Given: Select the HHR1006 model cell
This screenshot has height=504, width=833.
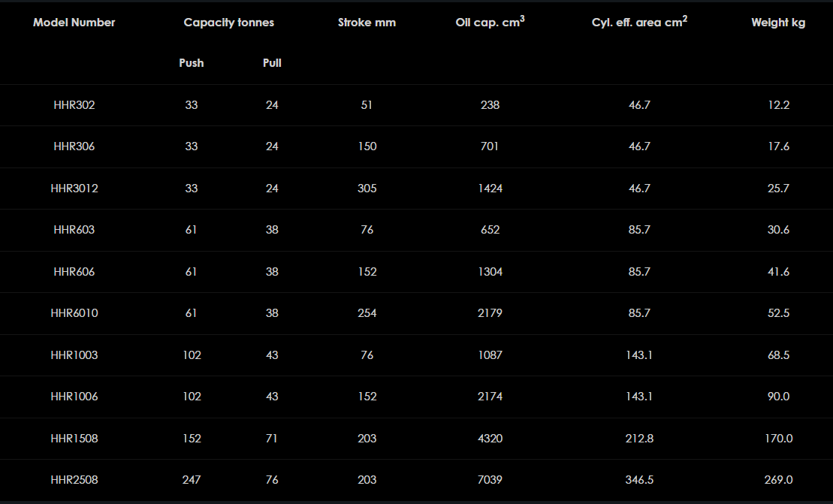Looking at the screenshot, I should (x=74, y=397).
